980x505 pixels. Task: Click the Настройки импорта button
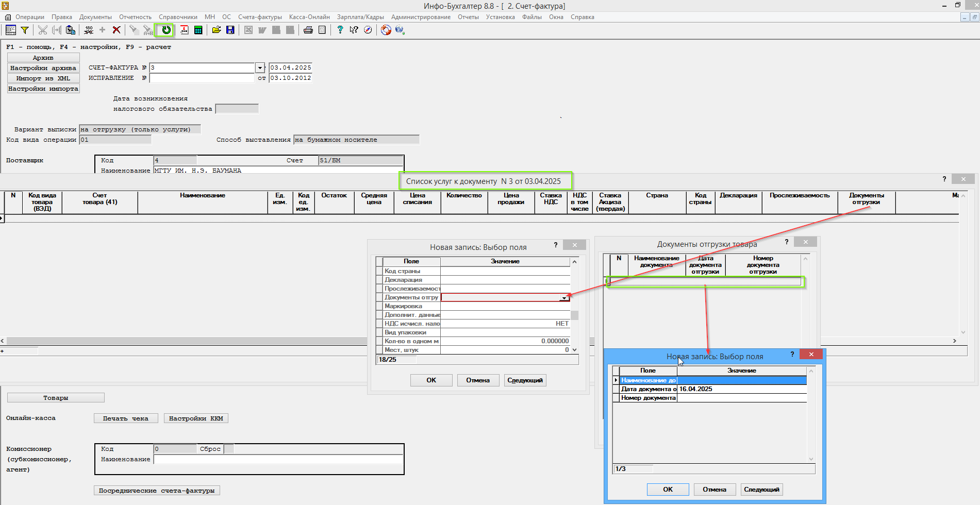[43, 89]
